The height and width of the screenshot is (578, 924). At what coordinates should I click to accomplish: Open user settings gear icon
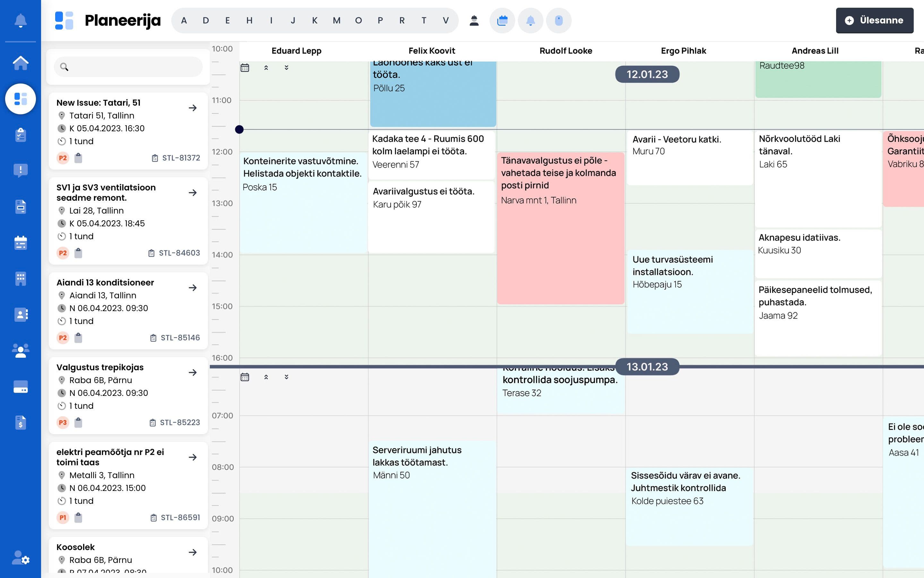coord(21,558)
